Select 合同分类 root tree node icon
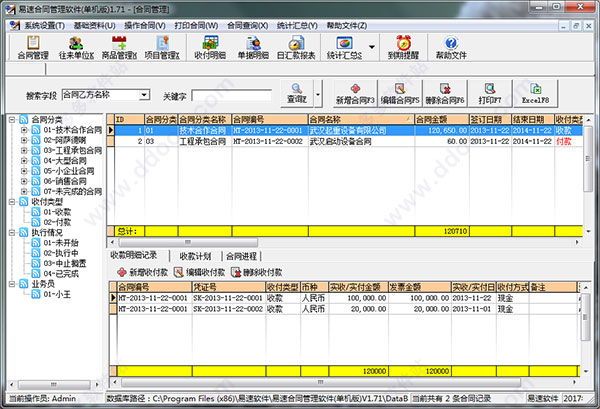Viewport: 600px width, 409px height. click(x=24, y=119)
